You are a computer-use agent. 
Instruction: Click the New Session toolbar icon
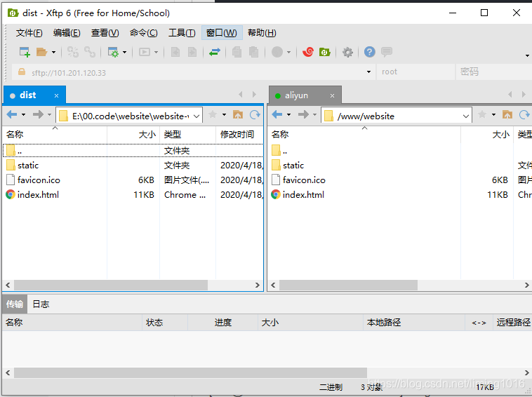25,52
